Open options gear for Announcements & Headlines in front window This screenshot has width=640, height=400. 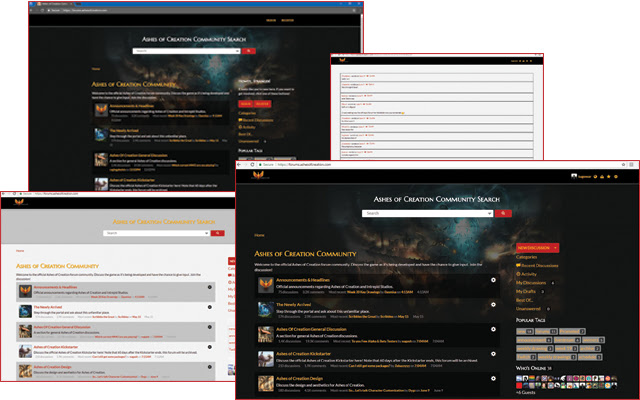[493, 280]
